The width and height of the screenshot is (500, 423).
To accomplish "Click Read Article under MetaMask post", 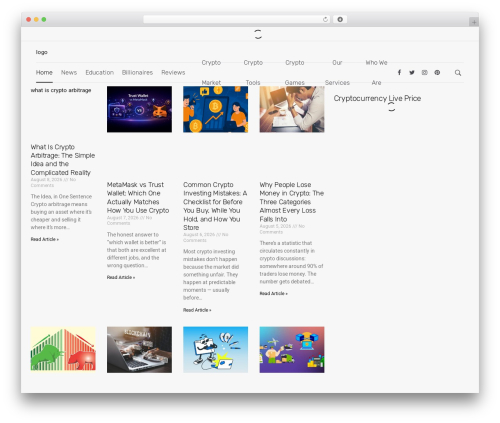I will (x=121, y=277).
